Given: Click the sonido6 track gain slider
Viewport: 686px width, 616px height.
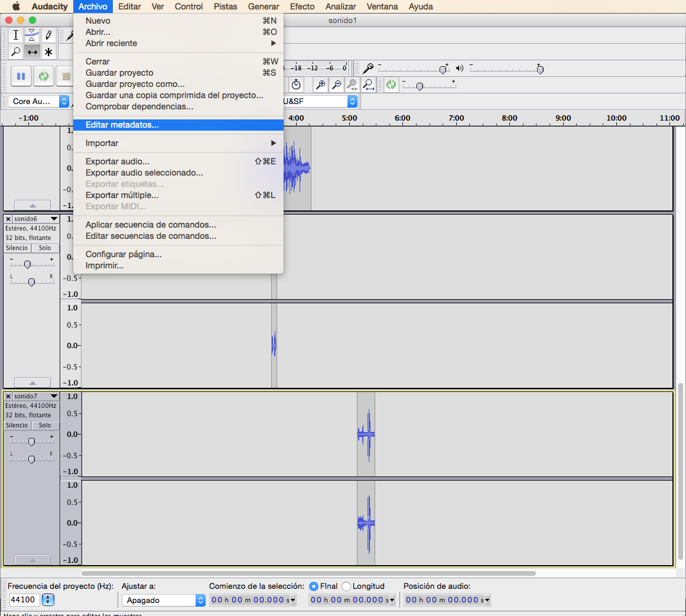Looking at the screenshot, I should (x=27, y=264).
